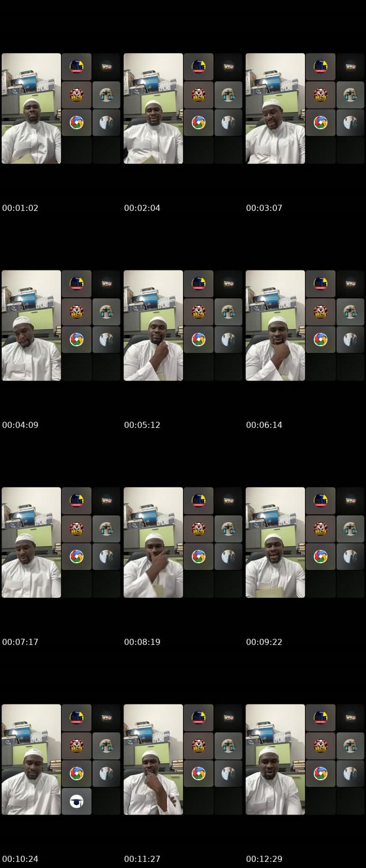Open the speaker video frame at 00:07:17
The image size is (366, 868).
[31, 542]
